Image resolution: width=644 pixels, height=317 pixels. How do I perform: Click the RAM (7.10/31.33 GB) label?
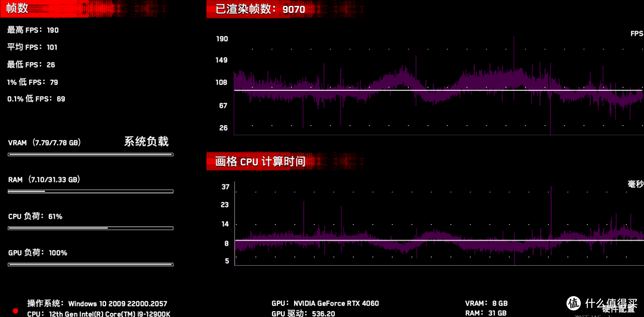[x=44, y=179]
